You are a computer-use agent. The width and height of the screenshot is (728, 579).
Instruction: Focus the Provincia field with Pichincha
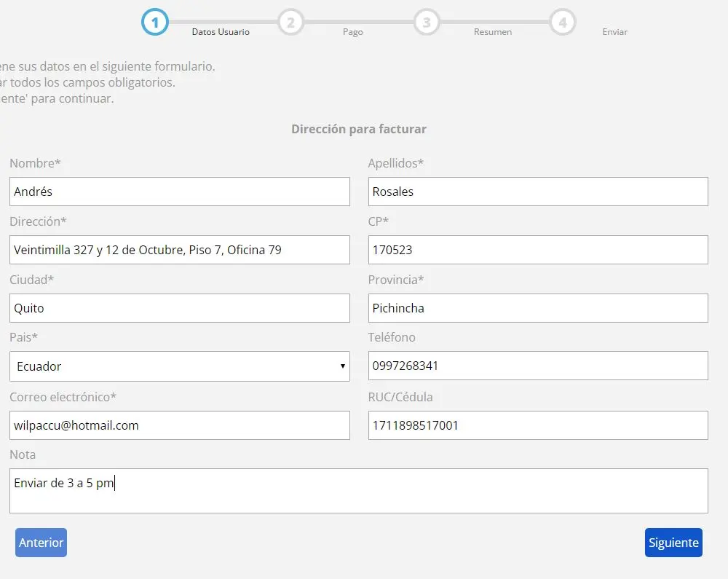coord(537,308)
